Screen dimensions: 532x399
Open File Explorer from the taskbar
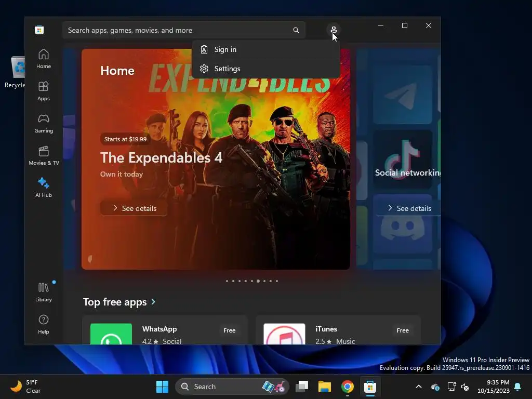324,387
